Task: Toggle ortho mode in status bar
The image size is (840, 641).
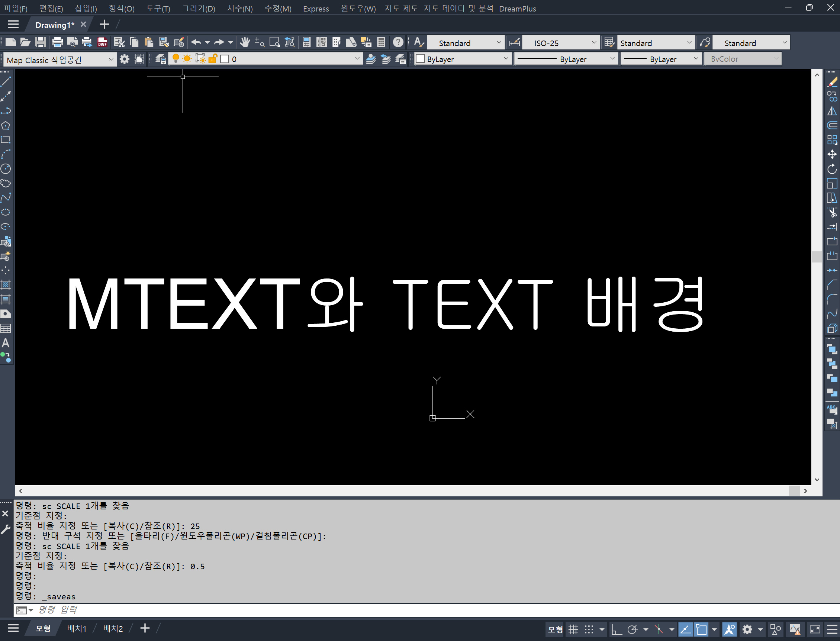Action: click(x=617, y=629)
